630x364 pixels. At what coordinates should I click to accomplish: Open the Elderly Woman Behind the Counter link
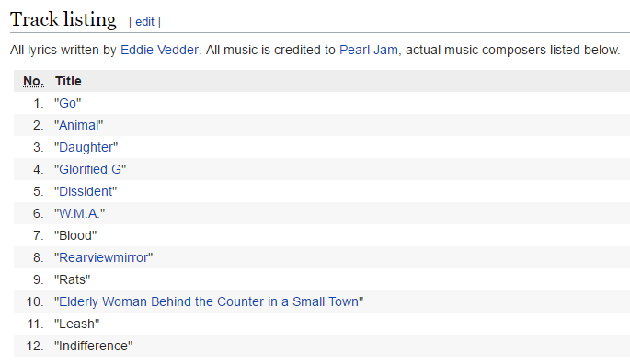(209, 301)
